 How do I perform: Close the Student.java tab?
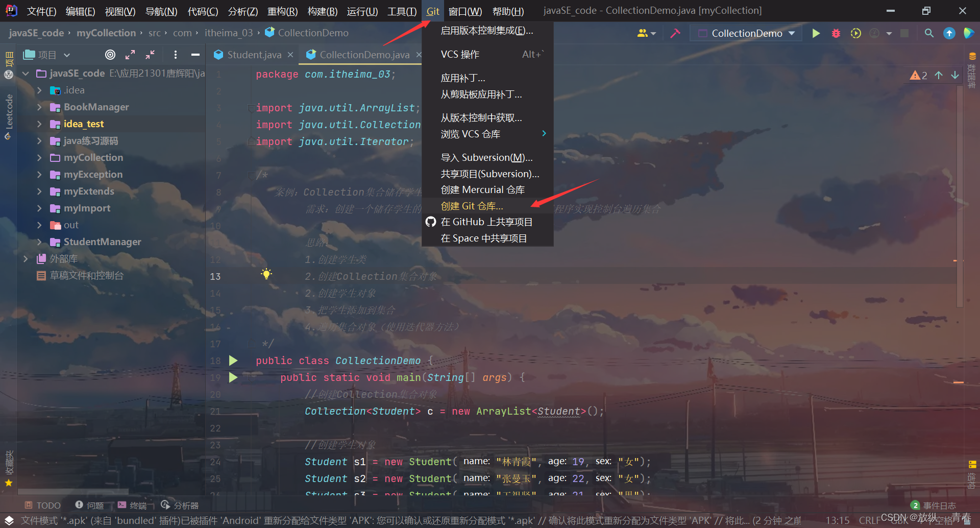click(x=290, y=55)
